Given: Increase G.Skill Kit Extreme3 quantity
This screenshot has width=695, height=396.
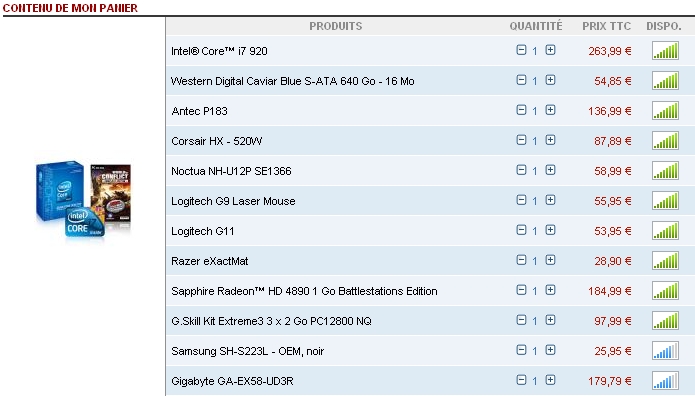Looking at the screenshot, I should (550, 320).
